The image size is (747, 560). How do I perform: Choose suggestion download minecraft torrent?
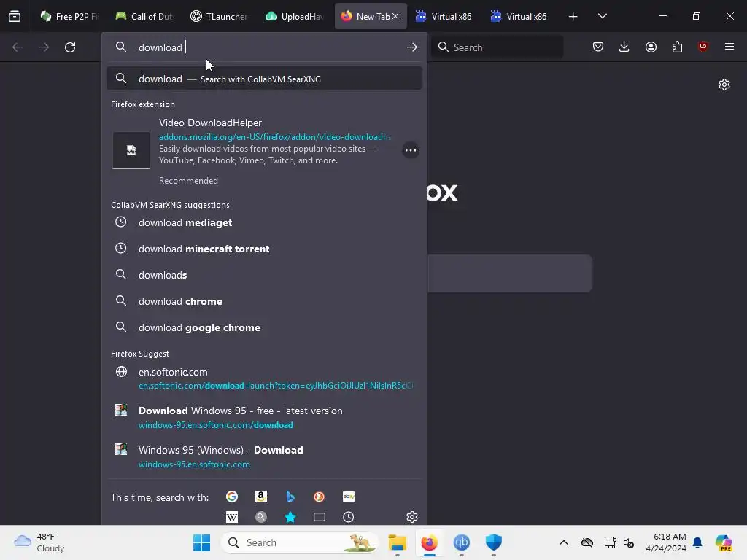click(264, 249)
